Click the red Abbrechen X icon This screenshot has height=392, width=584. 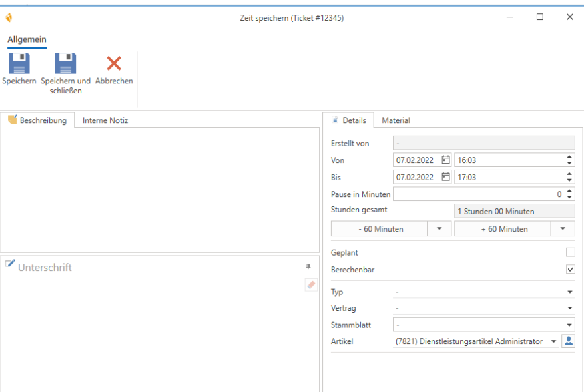(114, 63)
